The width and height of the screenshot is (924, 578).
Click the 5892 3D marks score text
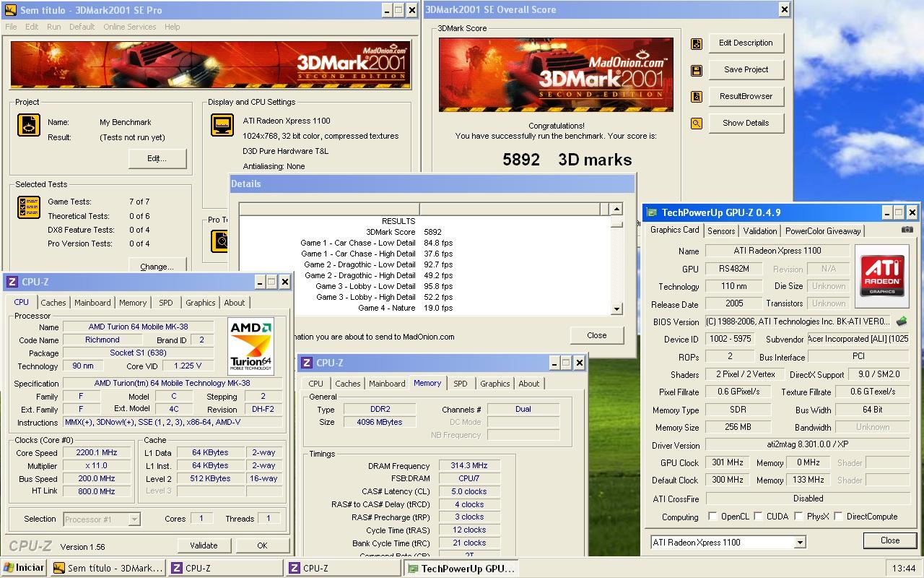[x=567, y=160]
